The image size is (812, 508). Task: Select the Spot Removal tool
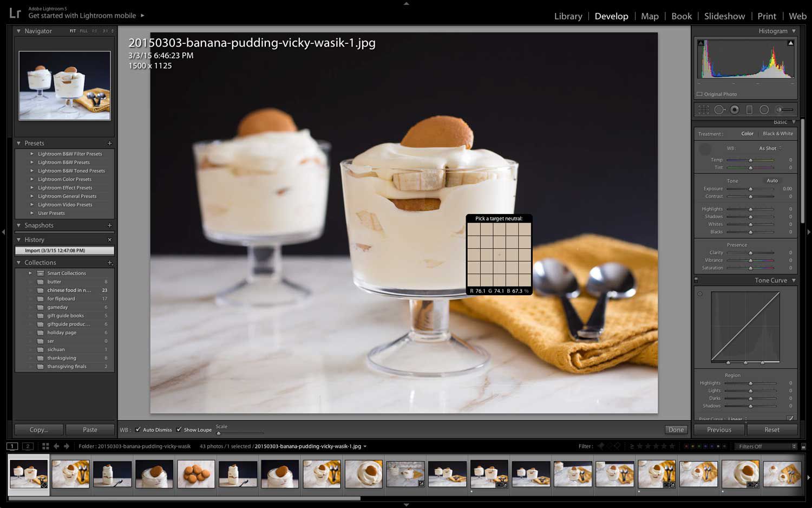(x=720, y=109)
